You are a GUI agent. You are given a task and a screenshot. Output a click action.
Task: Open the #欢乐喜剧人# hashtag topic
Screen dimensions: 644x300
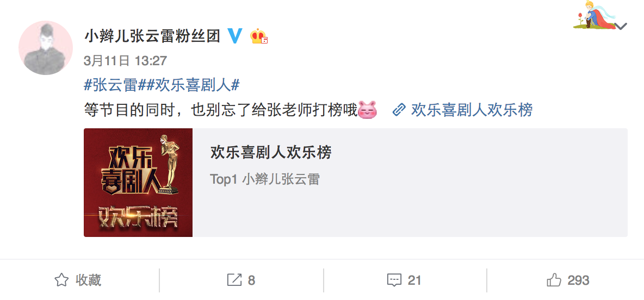[x=189, y=86]
